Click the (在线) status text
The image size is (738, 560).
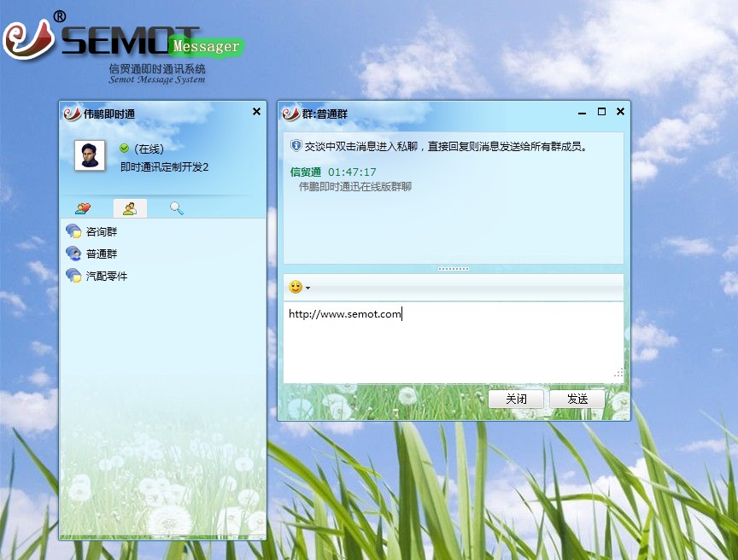tap(149, 149)
